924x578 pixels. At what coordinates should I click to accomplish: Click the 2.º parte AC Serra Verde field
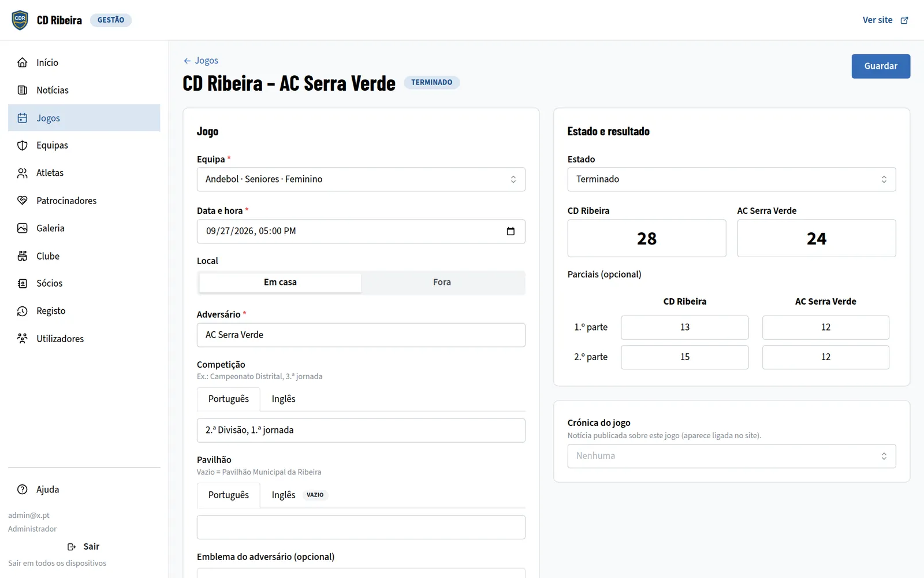(826, 358)
